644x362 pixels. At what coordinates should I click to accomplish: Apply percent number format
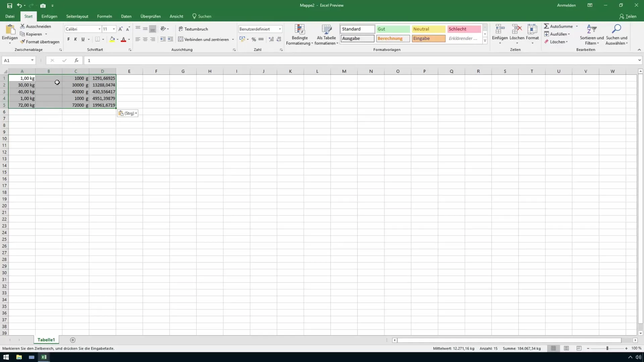click(254, 39)
